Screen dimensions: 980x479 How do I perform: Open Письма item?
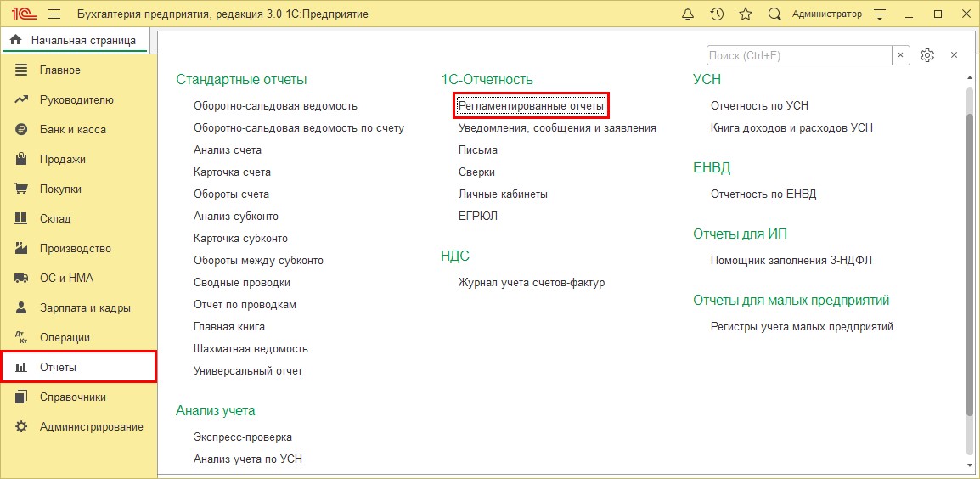point(477,150)
